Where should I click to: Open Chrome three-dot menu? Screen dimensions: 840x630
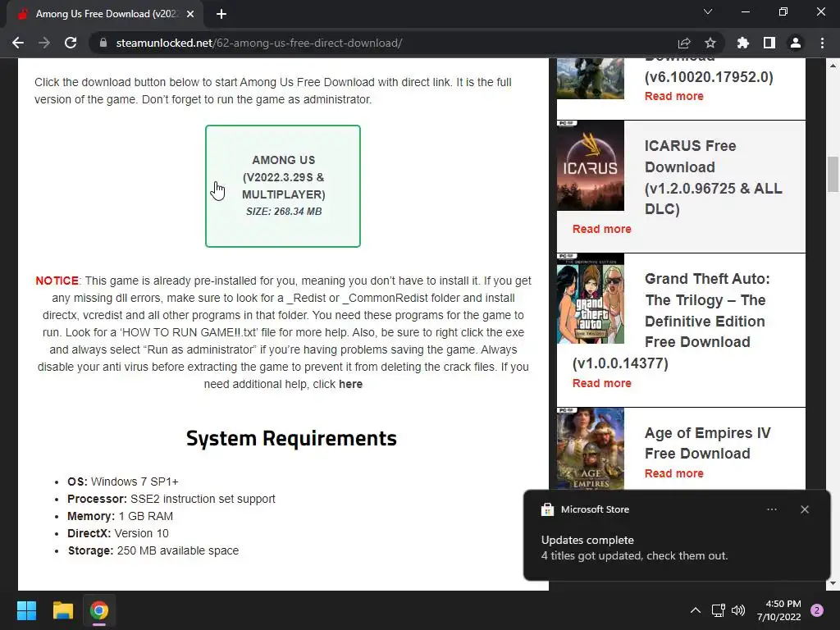822,43
